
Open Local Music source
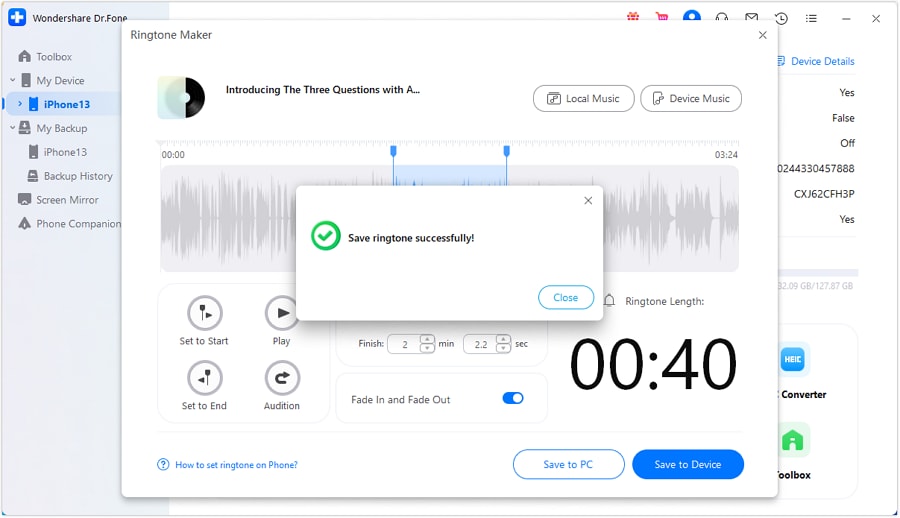tap(583, 99)
